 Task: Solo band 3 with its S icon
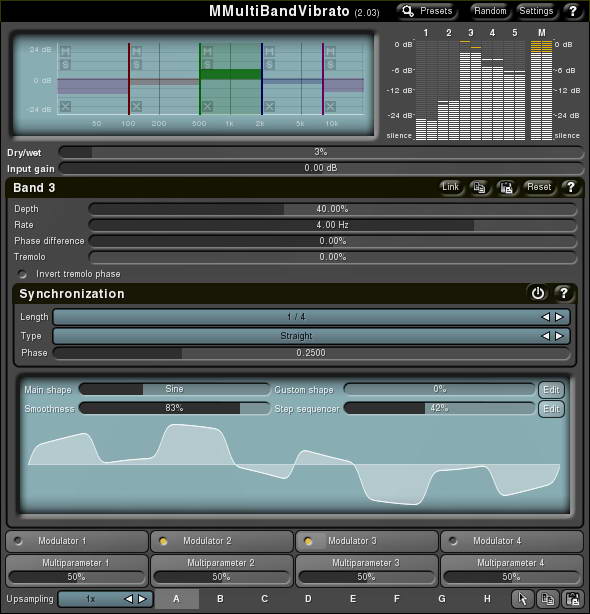[207, 64]
